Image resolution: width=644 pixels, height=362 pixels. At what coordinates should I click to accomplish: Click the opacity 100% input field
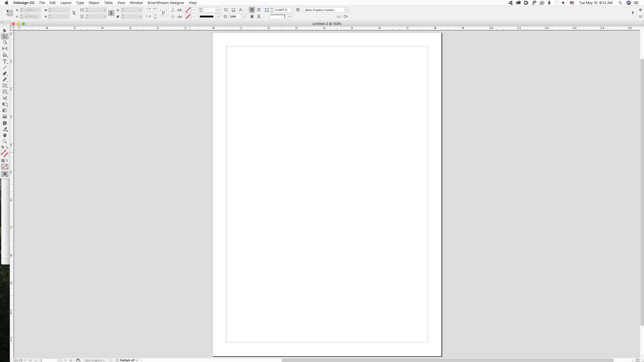point(235,16)
